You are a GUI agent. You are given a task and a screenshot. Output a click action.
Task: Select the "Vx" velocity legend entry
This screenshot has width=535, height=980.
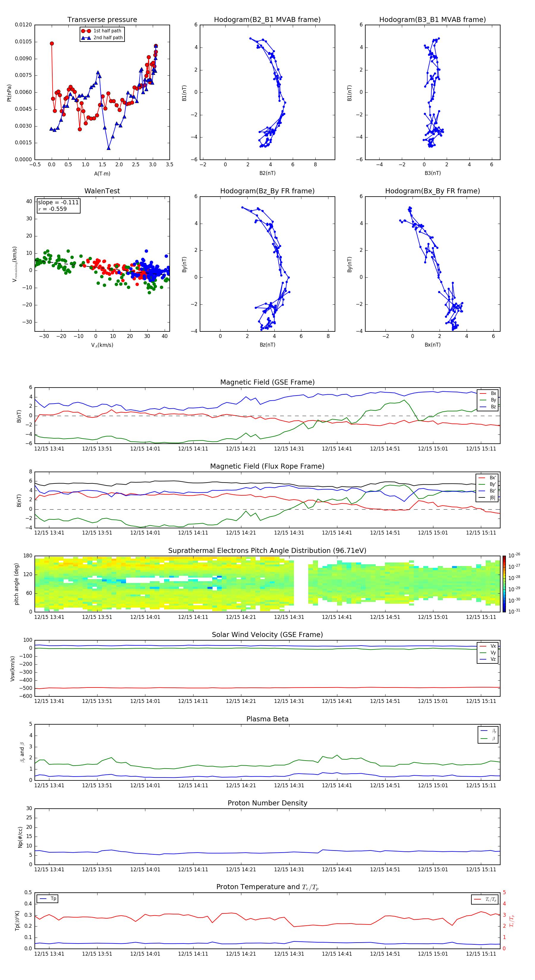(x=488, y=647)
